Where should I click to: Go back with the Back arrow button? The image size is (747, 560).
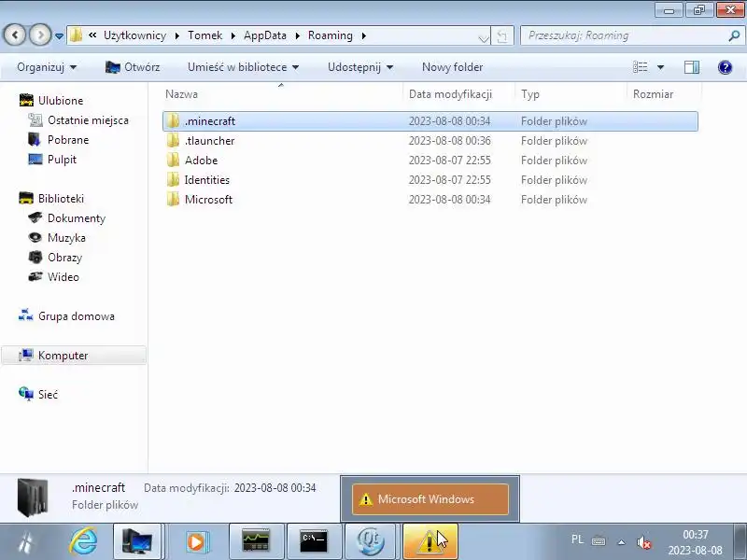[15, 35]
